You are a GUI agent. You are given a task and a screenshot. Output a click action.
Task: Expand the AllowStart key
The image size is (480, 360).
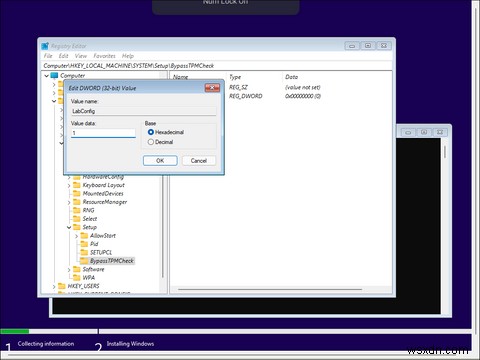[76, 236]
